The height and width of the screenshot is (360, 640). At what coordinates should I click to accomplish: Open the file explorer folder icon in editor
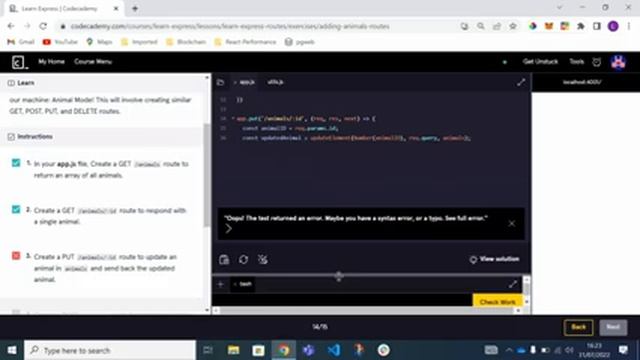coord(220,82)
